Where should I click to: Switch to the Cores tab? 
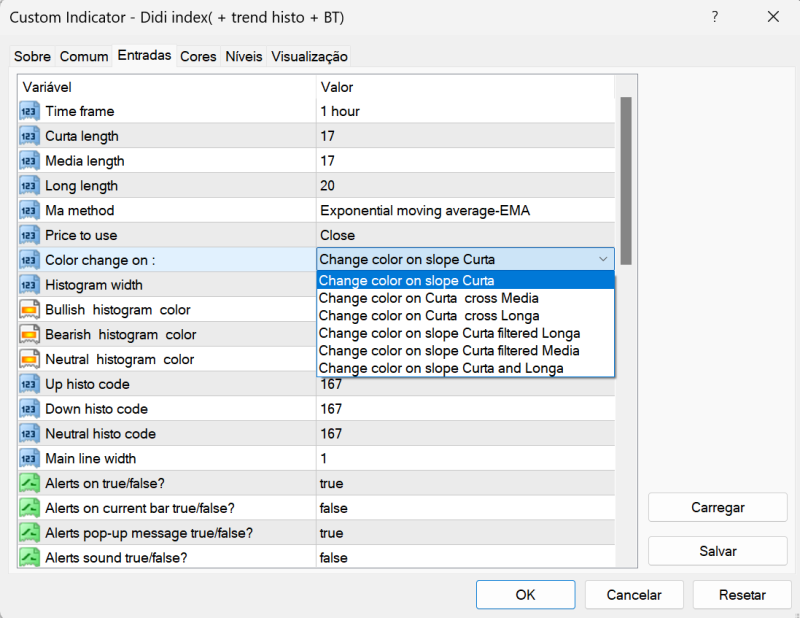tap(198, 57)
